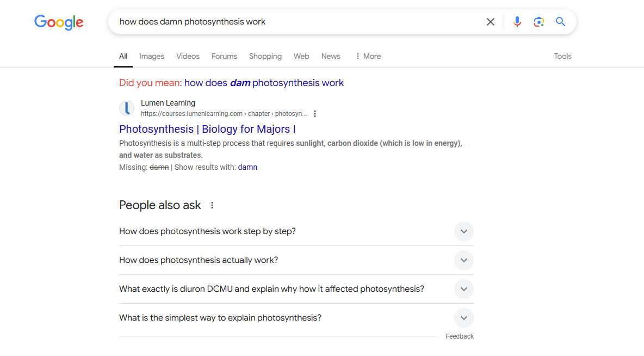Open Search by image with the Lens icon
Viewport: 644px width, 356px height.
coord(538,22)
